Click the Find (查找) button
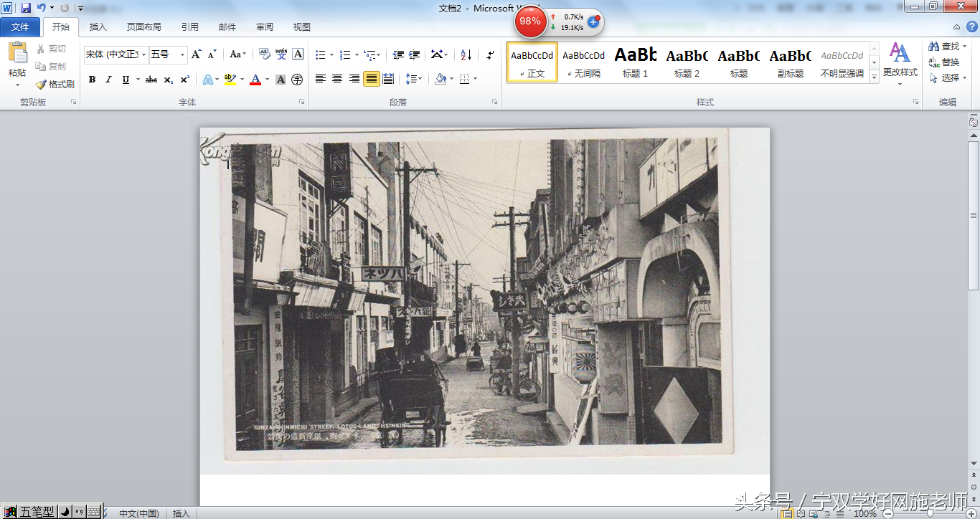Viewport: 980px width, 519px height. [x=947, y=47]
